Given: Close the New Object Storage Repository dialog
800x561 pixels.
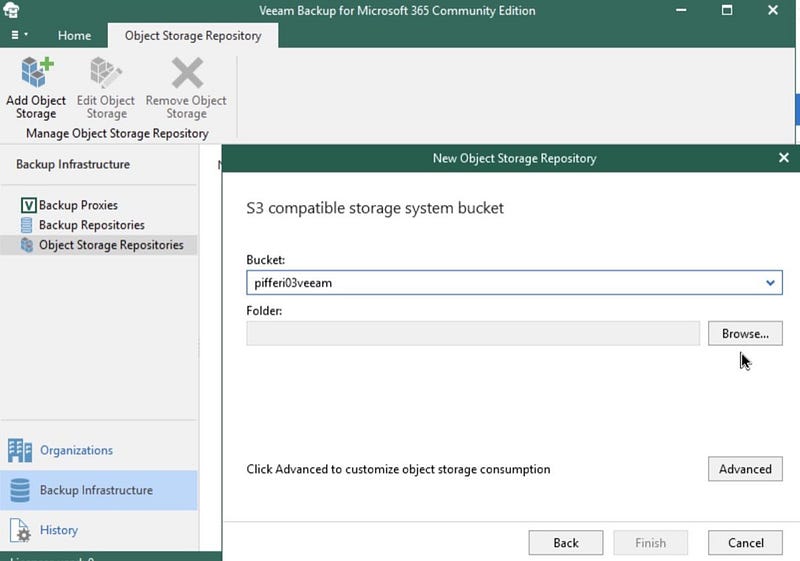Looking at the screenshot, I should (x=784, y=158).
